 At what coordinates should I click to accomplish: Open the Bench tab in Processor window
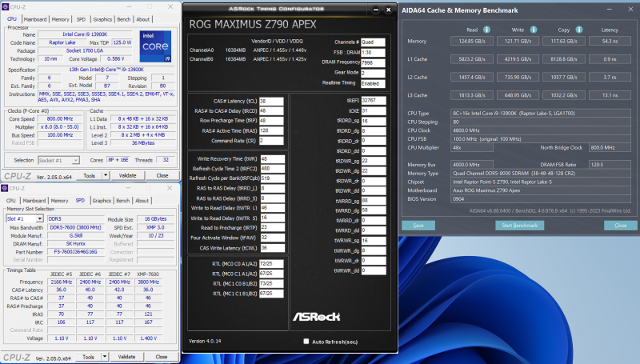pyautogui.click(x=124, y=18)
